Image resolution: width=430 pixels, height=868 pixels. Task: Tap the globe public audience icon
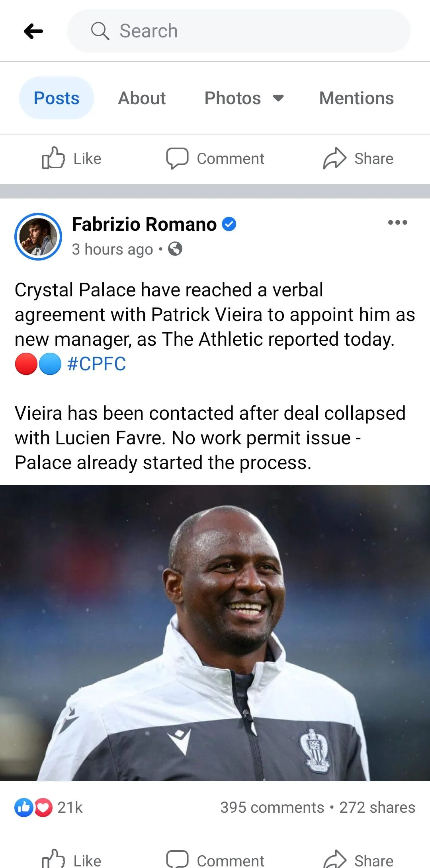tap(175, 249)
